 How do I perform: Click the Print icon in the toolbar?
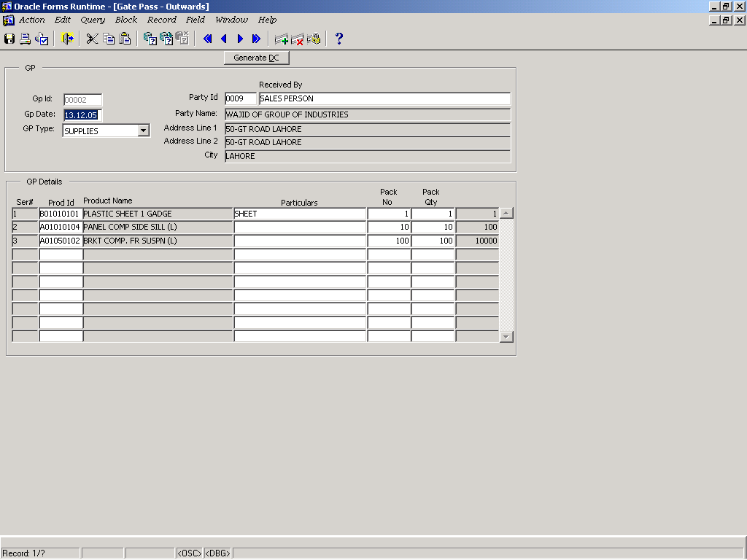click(x=26, y=39)
